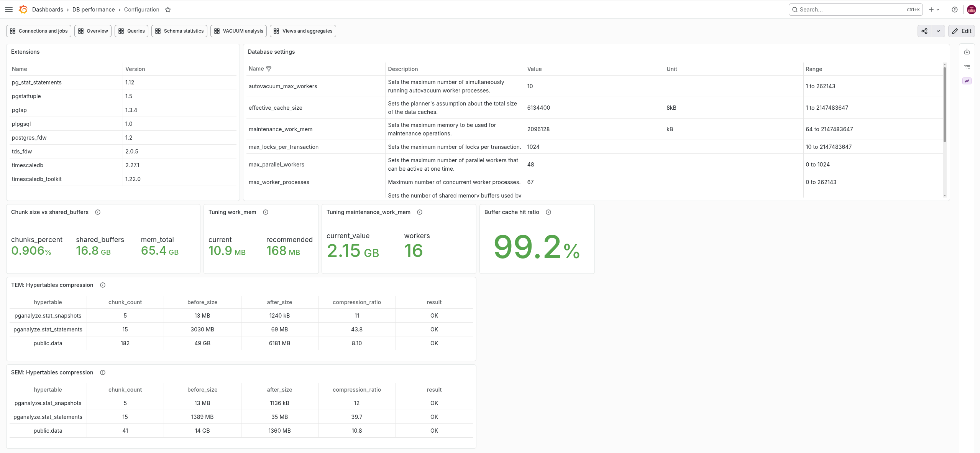Filter the Name column in Database settings

[x=269, y=69]
